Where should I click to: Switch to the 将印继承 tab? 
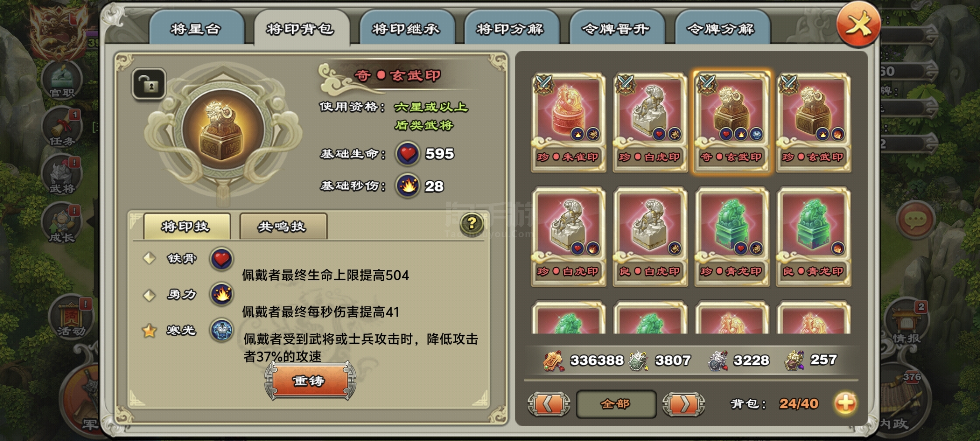point(407,29)
